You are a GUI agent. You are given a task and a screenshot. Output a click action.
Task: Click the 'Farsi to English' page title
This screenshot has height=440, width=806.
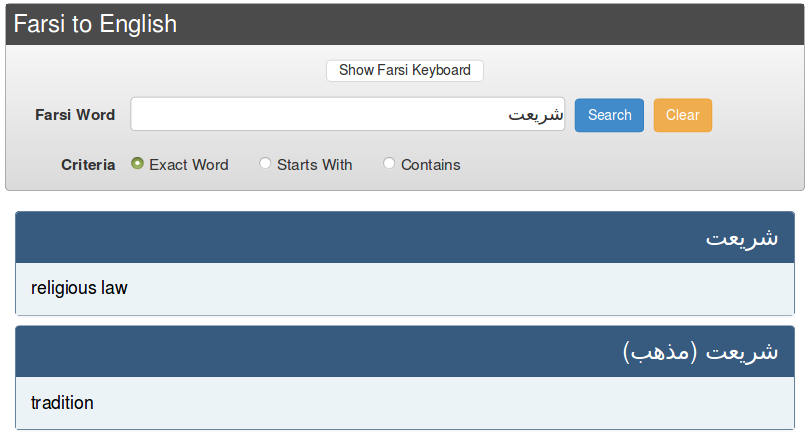(x=95, y=24)
